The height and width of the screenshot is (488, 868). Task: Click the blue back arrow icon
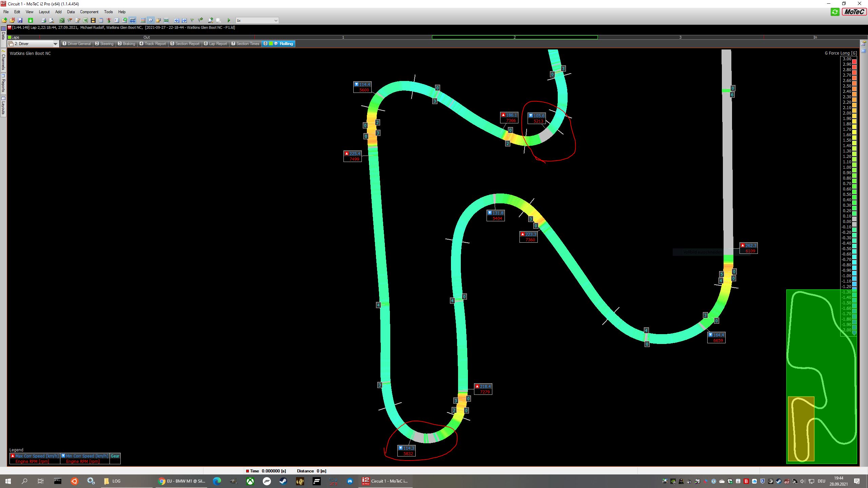click(177, 20)
